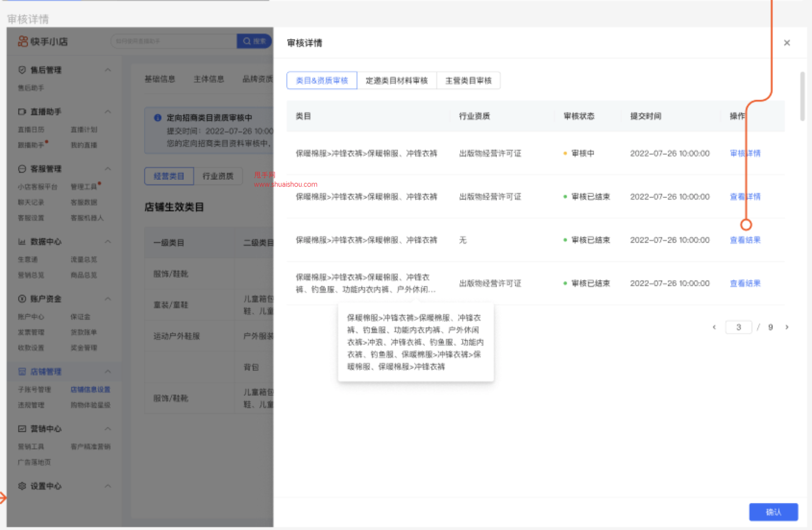The height and width of the screenshot is (530, 812).
Task: Select the 经营类目 tab button
Action: click(168, 176)
